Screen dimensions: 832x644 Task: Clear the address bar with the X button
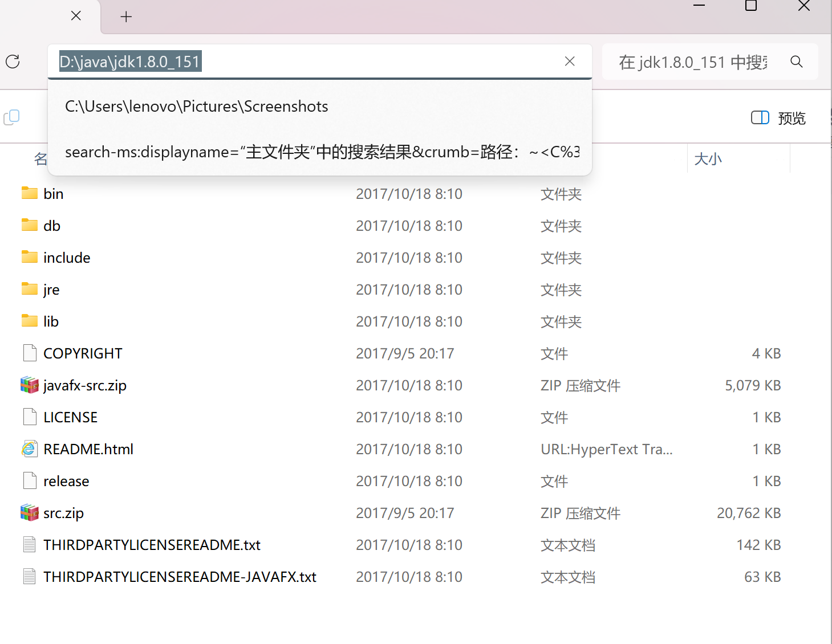[x=570, y=61]
